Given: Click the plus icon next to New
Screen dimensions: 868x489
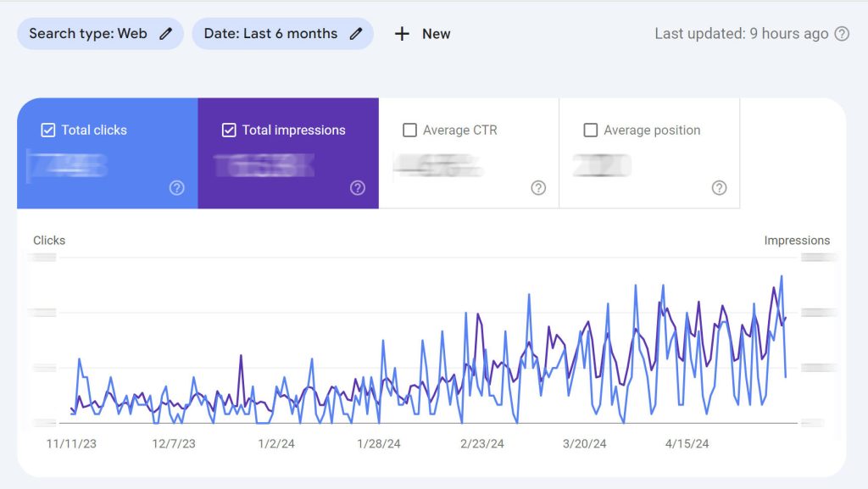Looking at the screenshot, I should 401,34.
